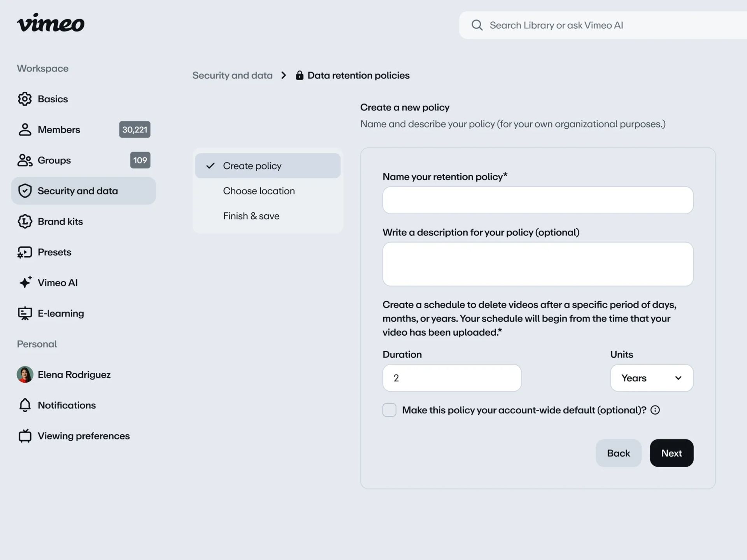747x560 pixels.
Task: Click the Groups people icon
Action: (25, 160)
